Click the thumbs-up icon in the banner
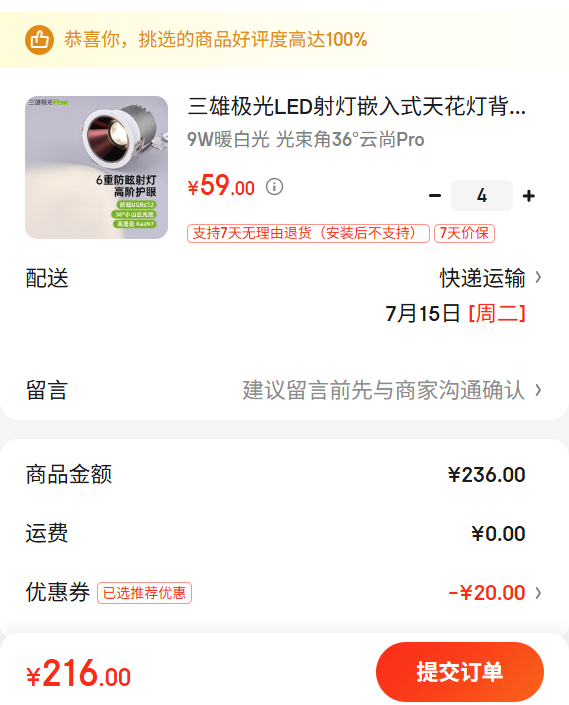This screenshot has height=705, width=569. pos(40,40)
